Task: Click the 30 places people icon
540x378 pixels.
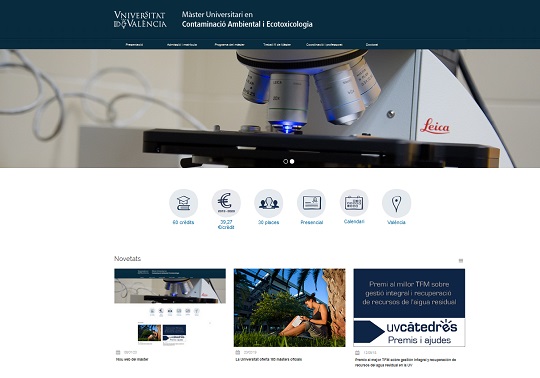Action: coord(269,203)
